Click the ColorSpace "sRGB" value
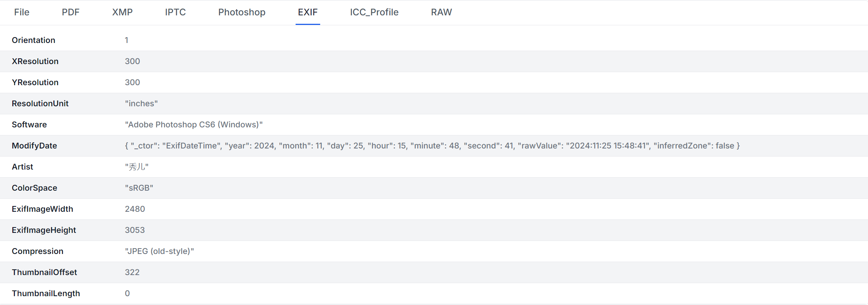868x305 pixels. click(x=139, y=188)
